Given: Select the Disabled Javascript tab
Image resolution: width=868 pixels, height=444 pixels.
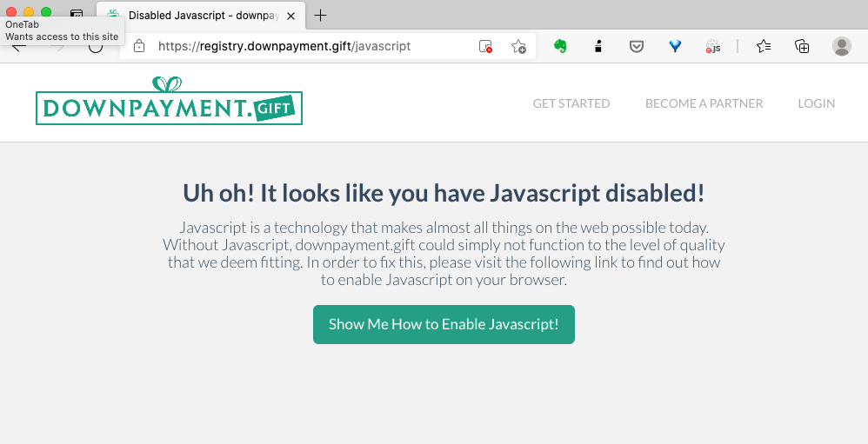Looking at the screenshot, I should tap(201, 16).
